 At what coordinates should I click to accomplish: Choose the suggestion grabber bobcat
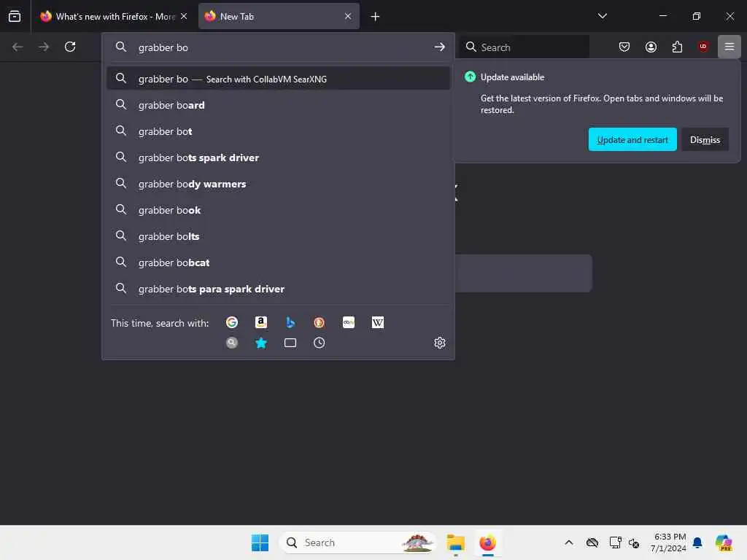(x=278, y=262)
